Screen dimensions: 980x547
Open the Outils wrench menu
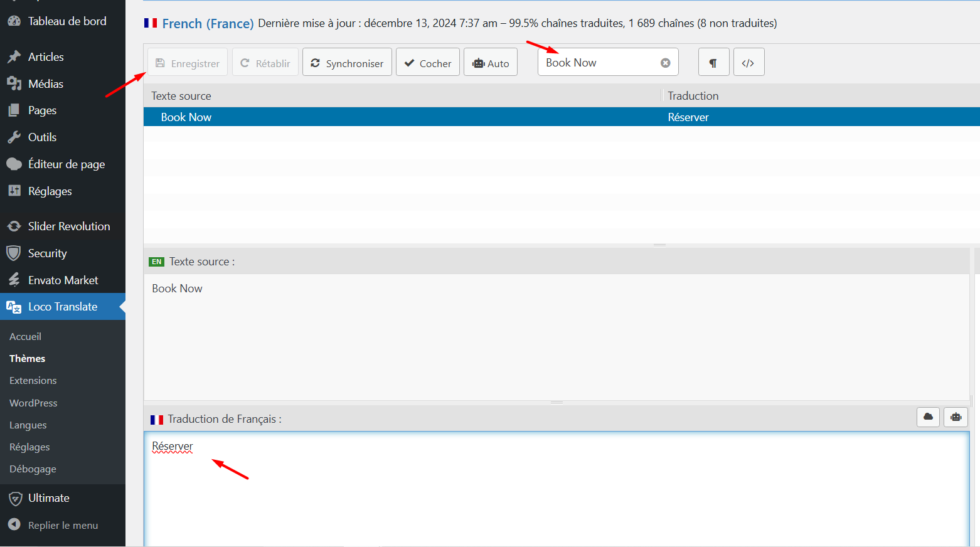14,137
